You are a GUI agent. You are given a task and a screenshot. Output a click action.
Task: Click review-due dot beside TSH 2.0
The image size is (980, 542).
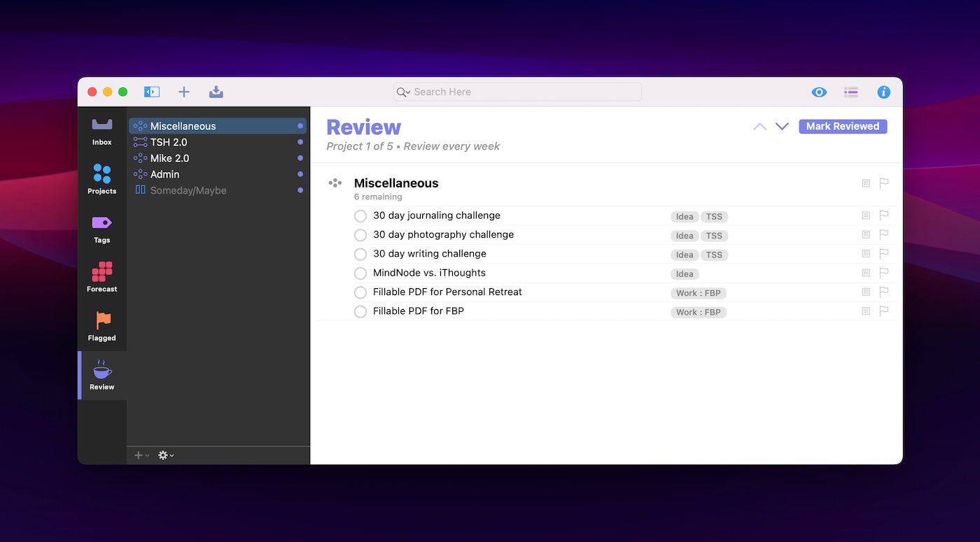click(300, 142)
